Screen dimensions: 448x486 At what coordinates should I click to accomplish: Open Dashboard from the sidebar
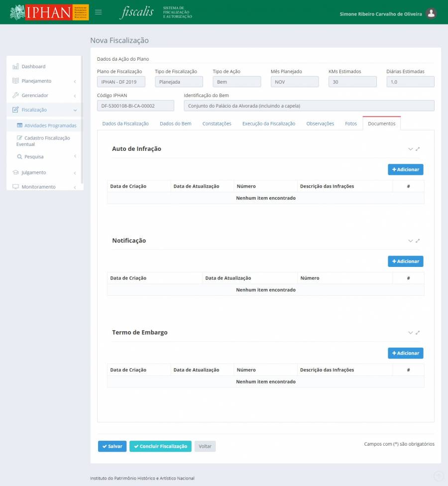[33, 67]
